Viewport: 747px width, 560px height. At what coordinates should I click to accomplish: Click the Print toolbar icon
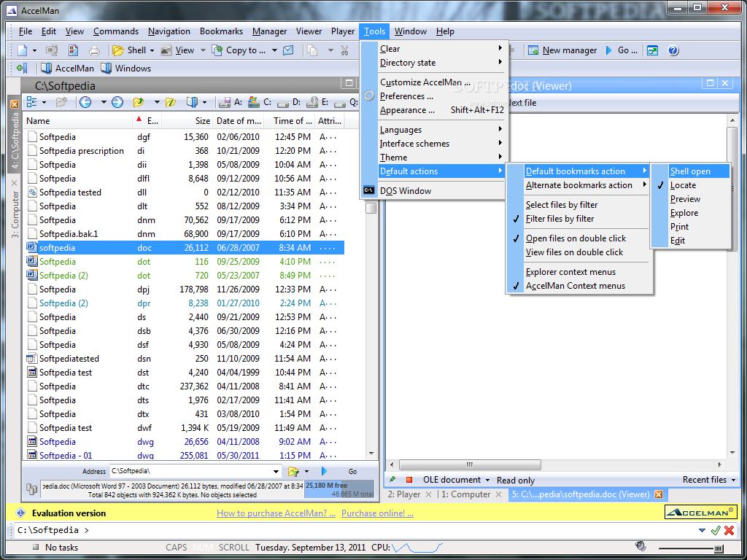[x=94, y=50]
